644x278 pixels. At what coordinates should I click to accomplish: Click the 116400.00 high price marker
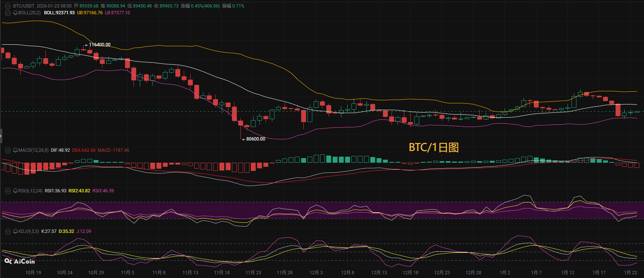click(99, 45)
